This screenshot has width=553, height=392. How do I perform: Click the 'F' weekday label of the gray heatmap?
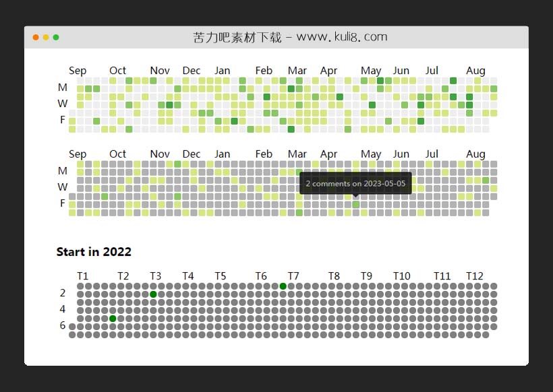tap(63, 203)
